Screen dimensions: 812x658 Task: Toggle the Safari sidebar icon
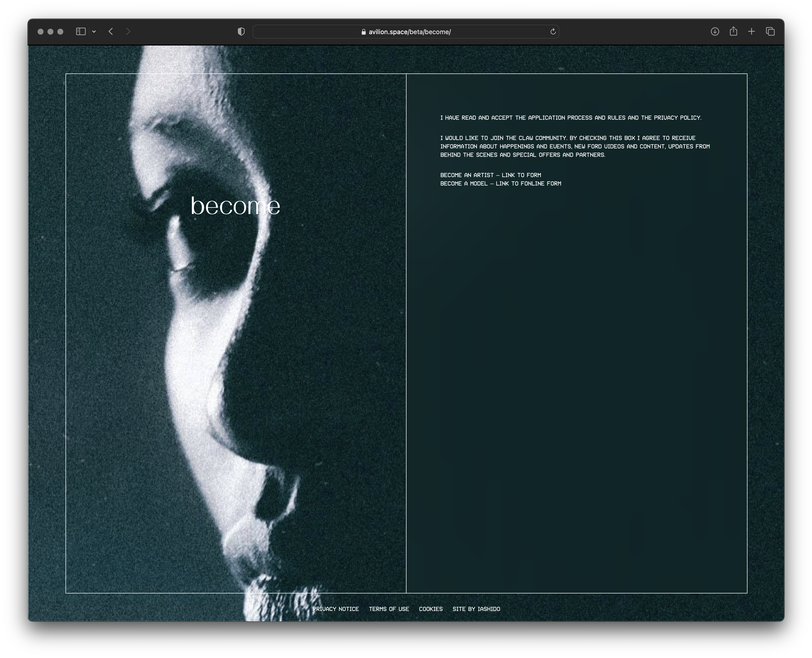(81, 31)
